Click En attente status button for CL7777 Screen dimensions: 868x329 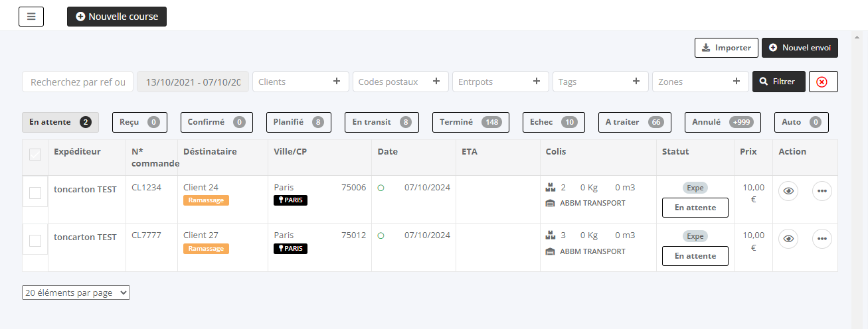[695, 256]
